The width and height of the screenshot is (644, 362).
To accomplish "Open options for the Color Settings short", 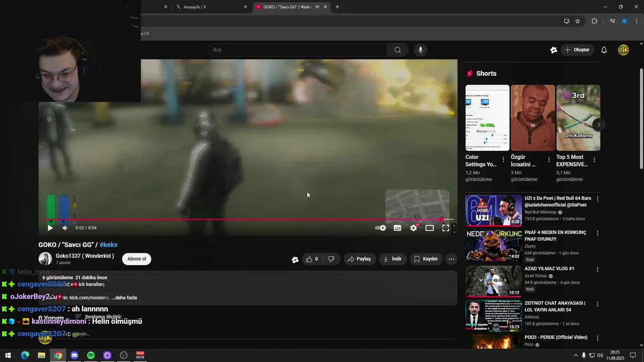I will point(503,160).
